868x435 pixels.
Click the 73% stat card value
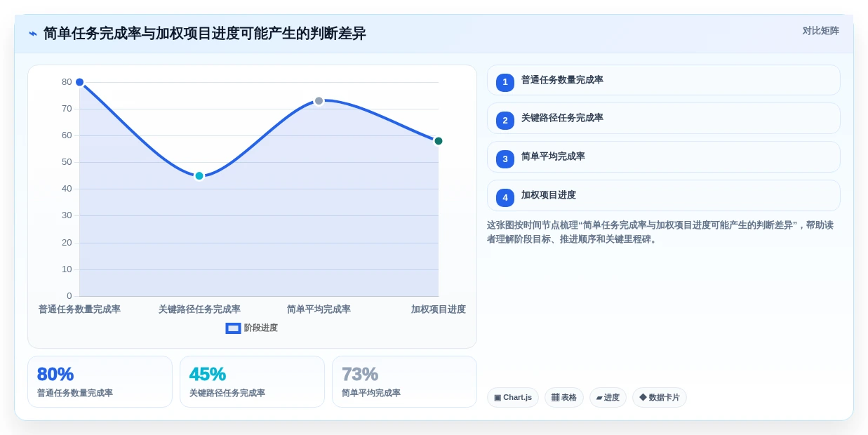click(360, 374)
